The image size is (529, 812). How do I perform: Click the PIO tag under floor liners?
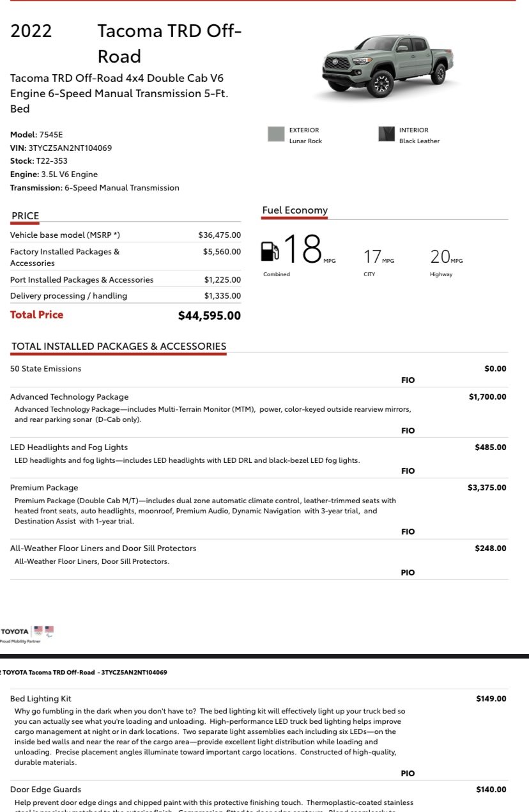point(408,573)
